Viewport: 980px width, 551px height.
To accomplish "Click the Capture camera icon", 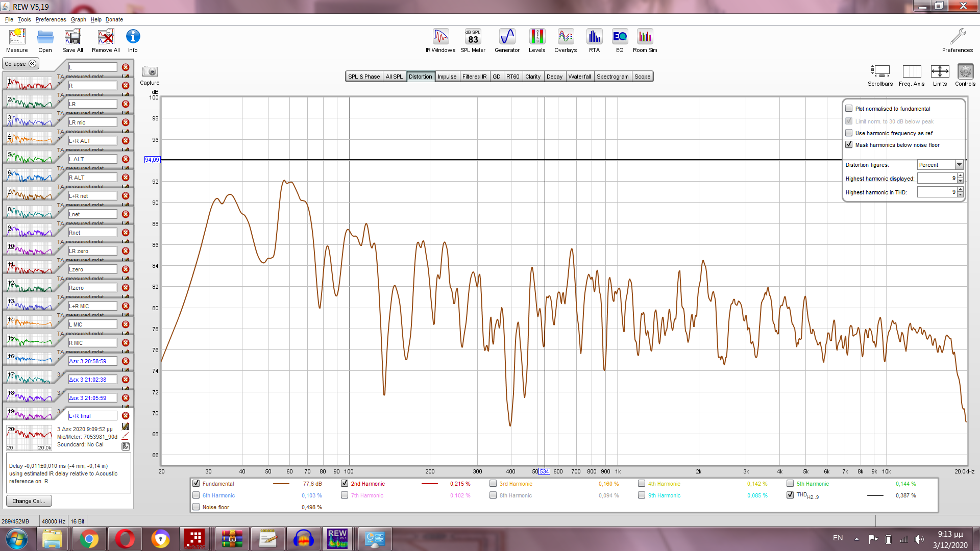I will pos(150,72).
